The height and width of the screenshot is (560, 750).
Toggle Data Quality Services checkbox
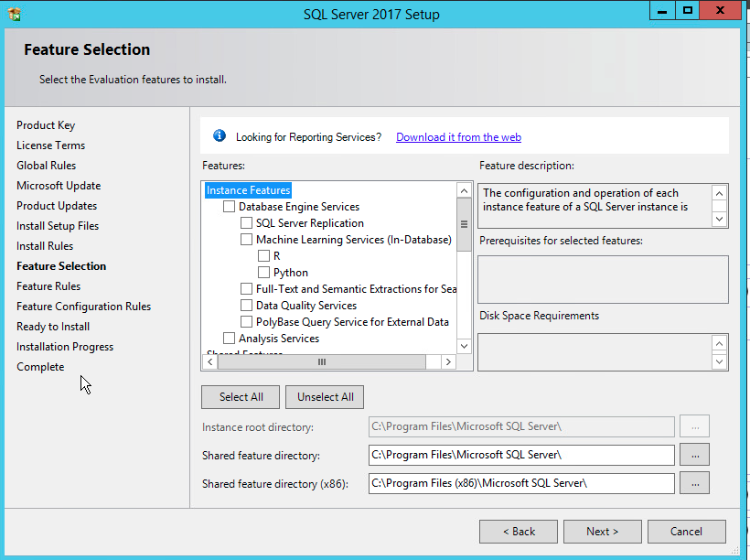(x=247, y=306)
